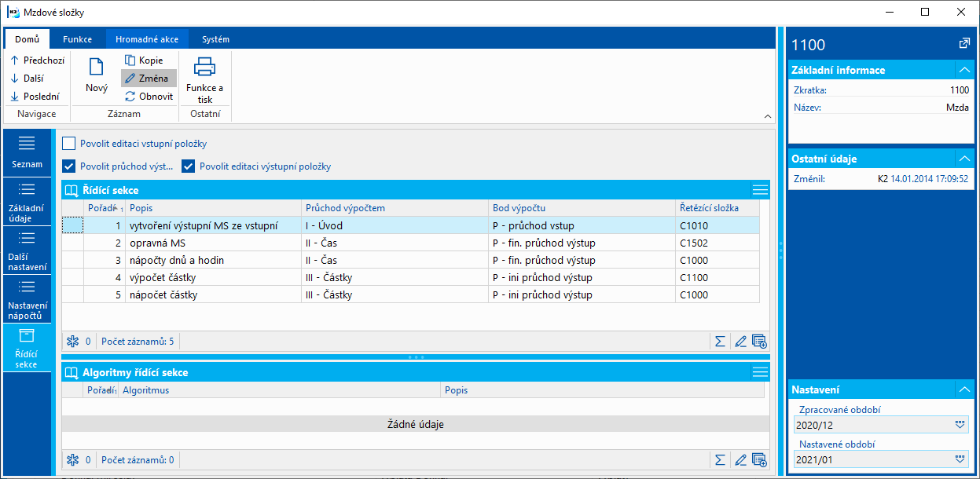Select row 'nápočty dnů a hodin'

pos(411,260)
